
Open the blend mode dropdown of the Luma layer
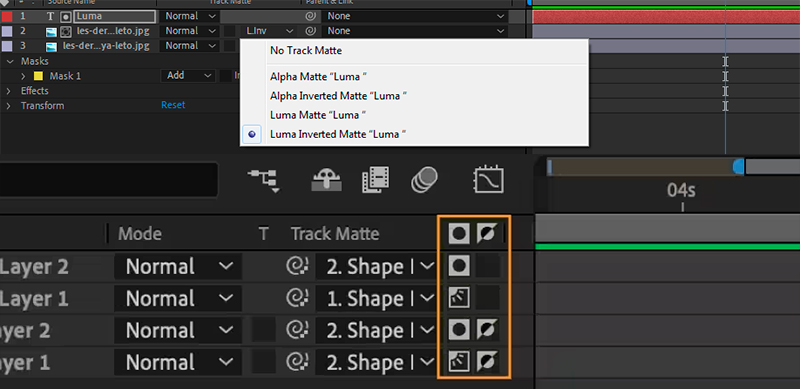point(189,16)
